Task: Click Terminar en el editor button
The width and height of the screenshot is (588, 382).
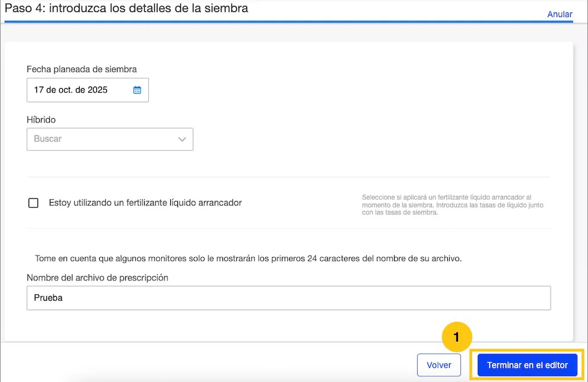Action: point(527,365)
